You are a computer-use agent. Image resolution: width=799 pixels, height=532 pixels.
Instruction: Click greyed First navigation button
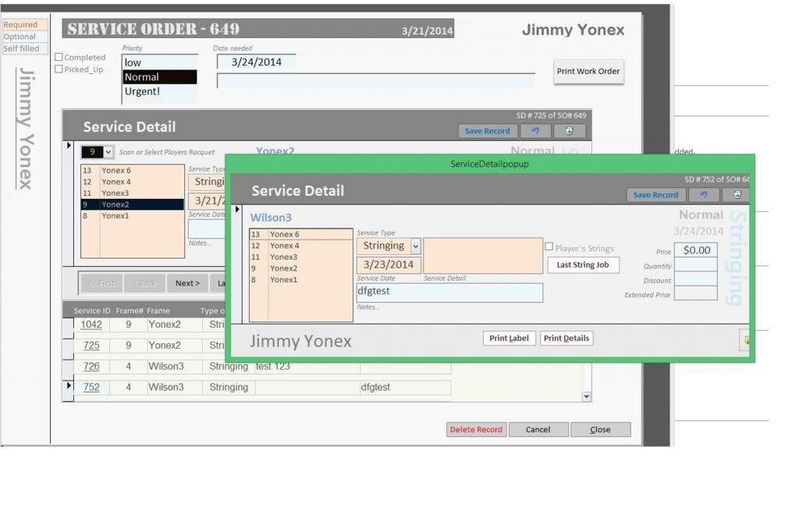(102, 283)
